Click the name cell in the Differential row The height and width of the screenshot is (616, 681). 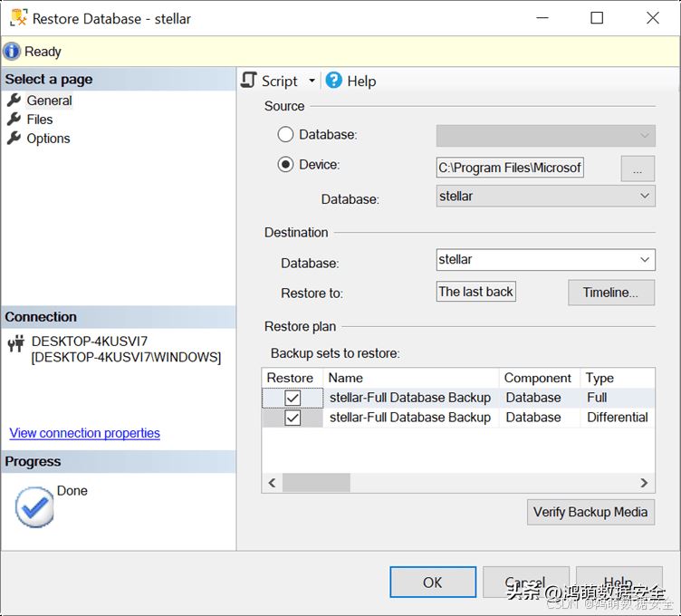click(x=411, y=418)
